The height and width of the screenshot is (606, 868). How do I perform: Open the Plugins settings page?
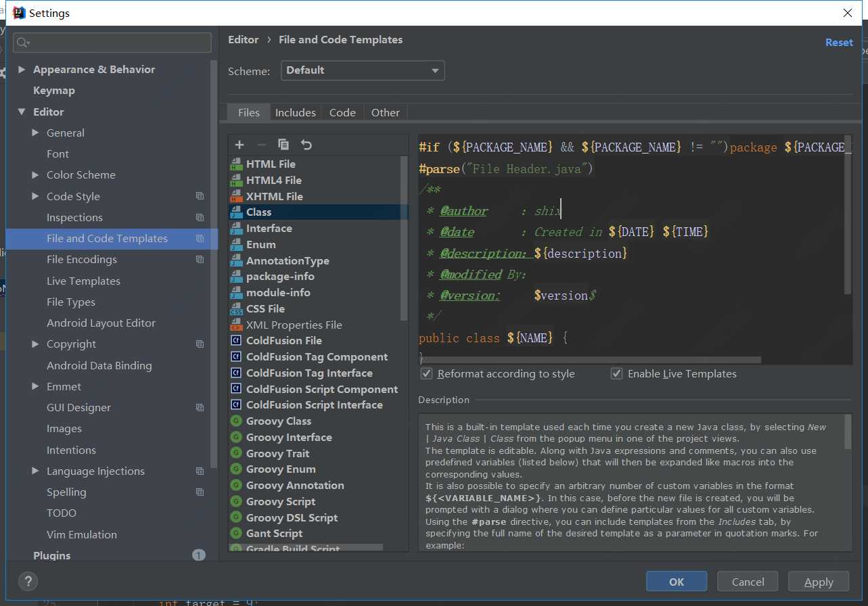coord(52,555)
